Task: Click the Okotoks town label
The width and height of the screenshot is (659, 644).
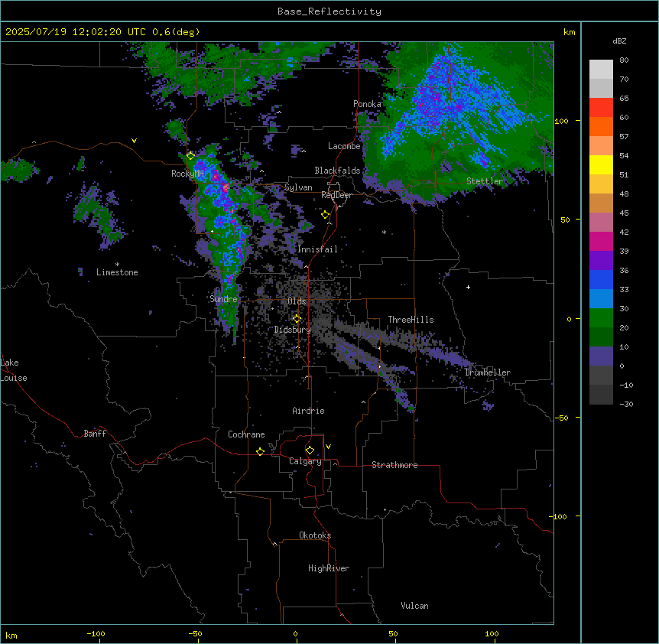Action: pyautogui.click(x=315, y=535)
